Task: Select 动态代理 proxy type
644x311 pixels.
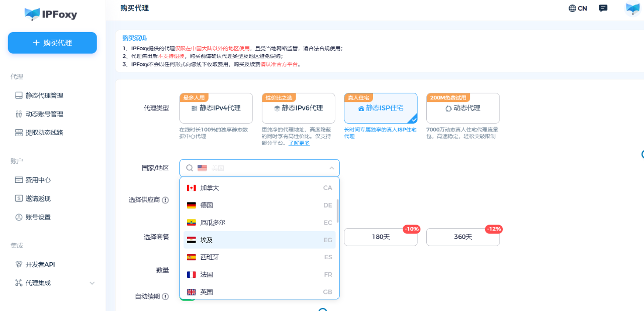Action: [x=463, y=108]
